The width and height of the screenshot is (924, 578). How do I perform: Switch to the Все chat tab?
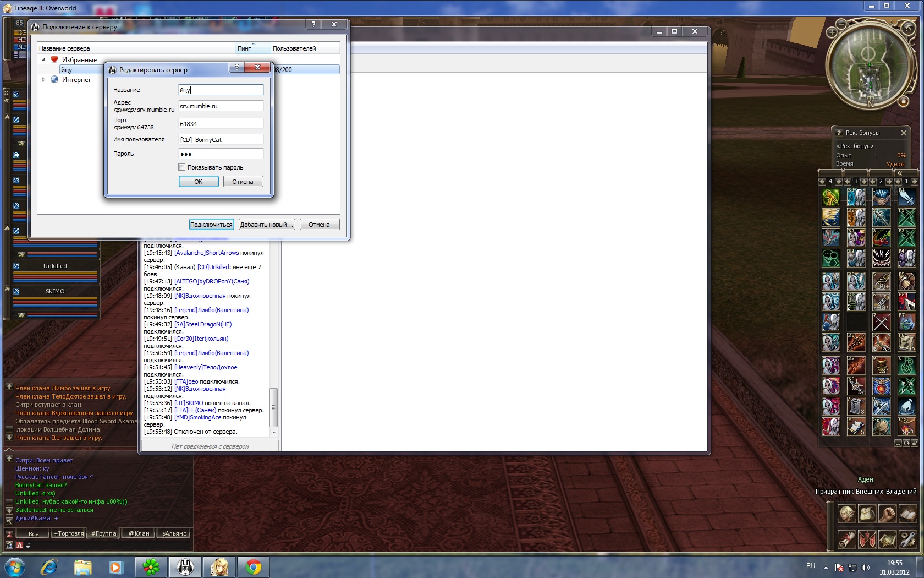click(33, 533)
